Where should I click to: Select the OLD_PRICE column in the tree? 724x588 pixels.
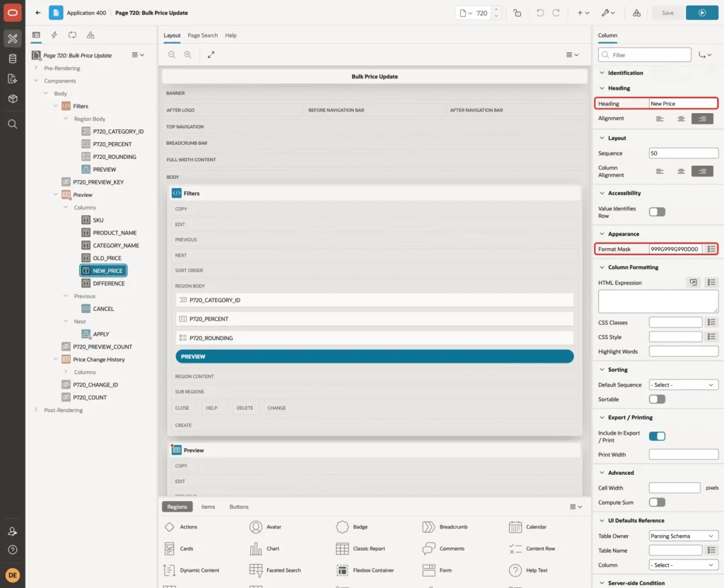(x=107, y=258)
